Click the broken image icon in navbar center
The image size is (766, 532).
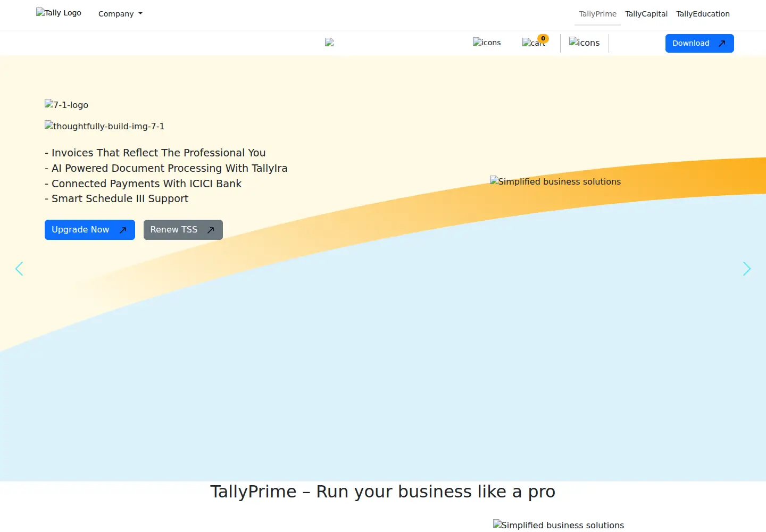tap(329, 43)
